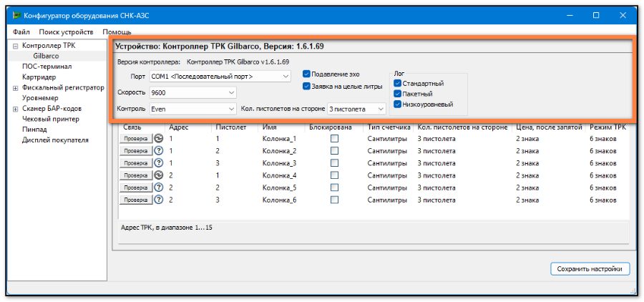This screenshot has width=644, height=302.
Task: Toggle the Заявка на целые литры checkbox
Action: coord(306,86)
